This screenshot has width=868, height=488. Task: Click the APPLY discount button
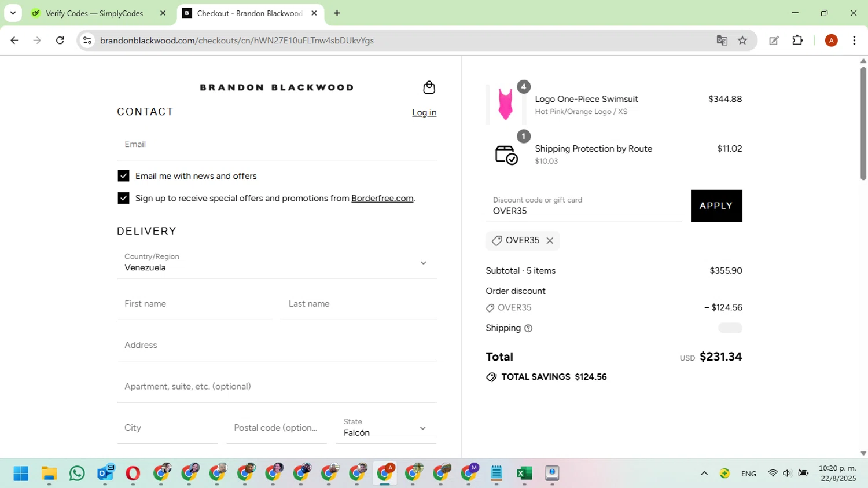(716, 206)
